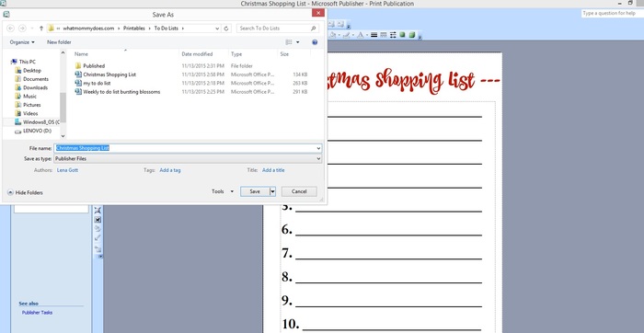
Task: Change the file view layout icon
Action: pos(289,42)
